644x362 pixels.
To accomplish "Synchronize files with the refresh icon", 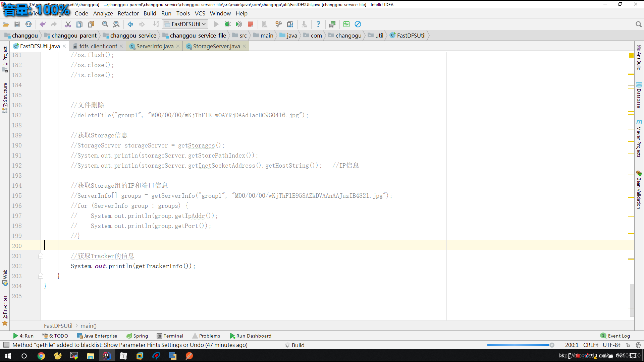I will pos(29,24).
